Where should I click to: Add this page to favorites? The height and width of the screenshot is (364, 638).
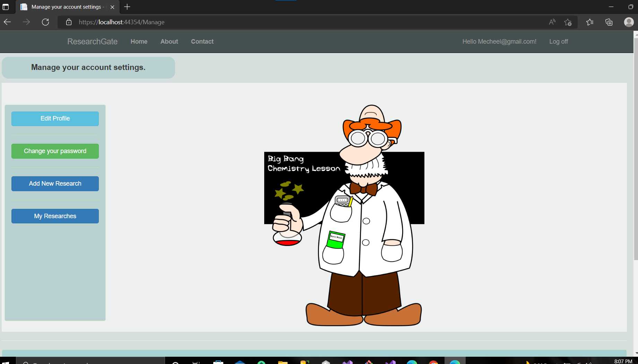(x=568, y=22)
